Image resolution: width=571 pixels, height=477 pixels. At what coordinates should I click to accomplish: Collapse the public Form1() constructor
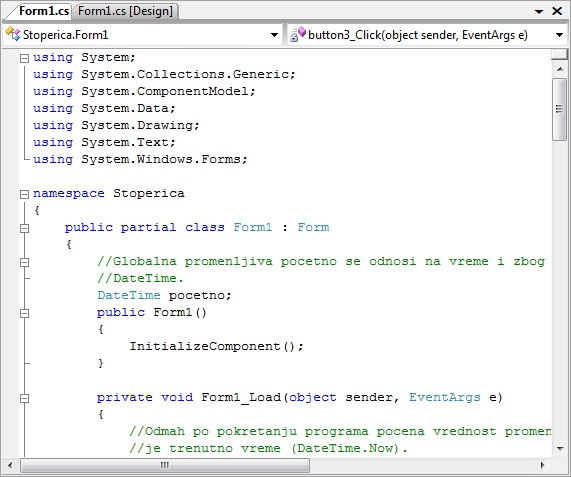(x=24, y=313)
